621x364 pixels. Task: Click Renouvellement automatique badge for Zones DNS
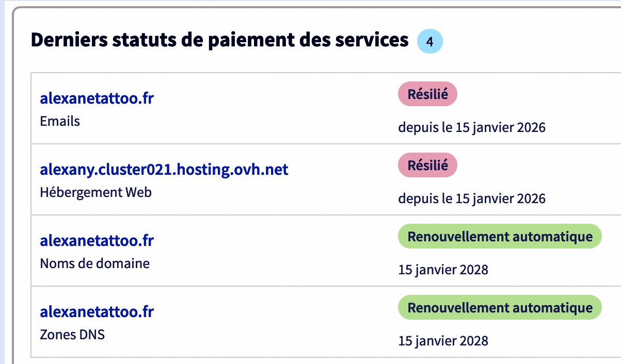(500, 308)
